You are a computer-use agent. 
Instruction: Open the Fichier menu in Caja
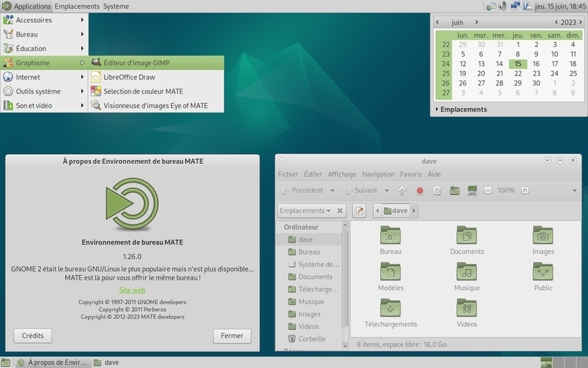tap(288, 174)
